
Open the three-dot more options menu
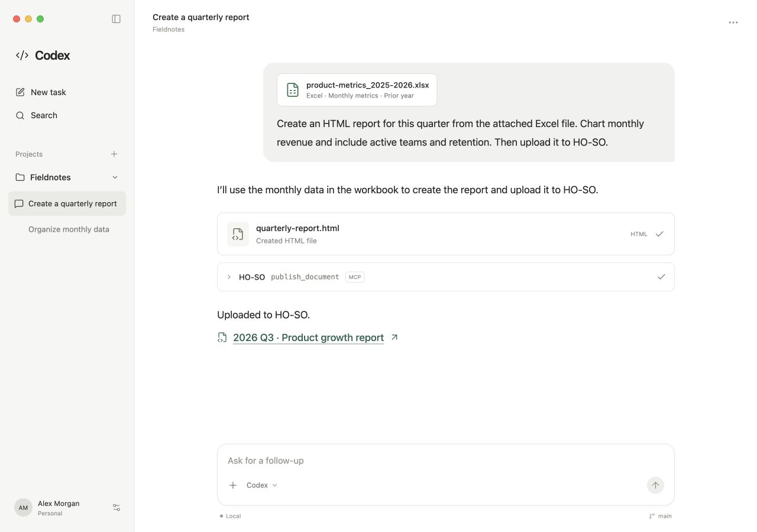[x=733, y=22]
